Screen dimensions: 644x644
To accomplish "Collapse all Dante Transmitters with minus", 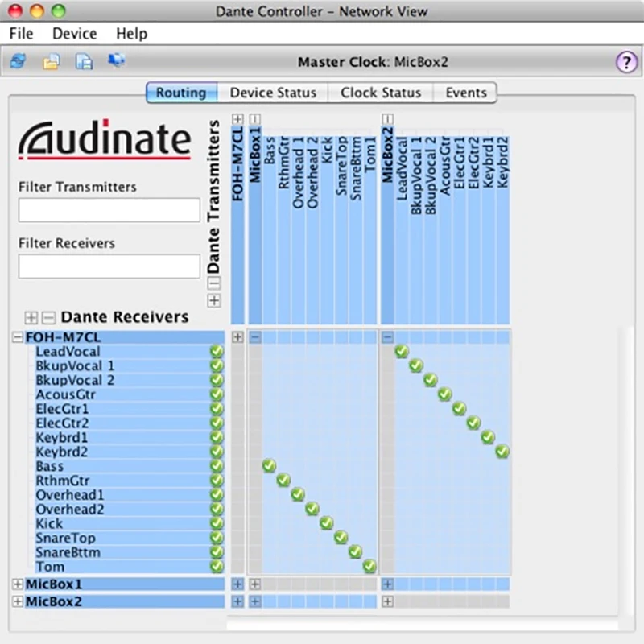I will 213,283.
